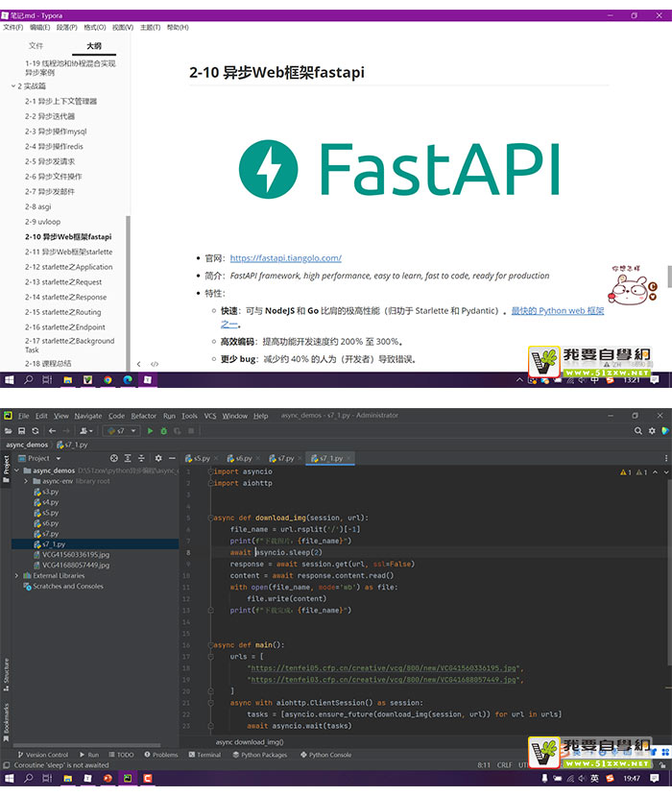Viewport: 672px width, 796px height.
Task: Switch to the 文件 tab in Typora sidebar
Action: (x=36, y=46)
